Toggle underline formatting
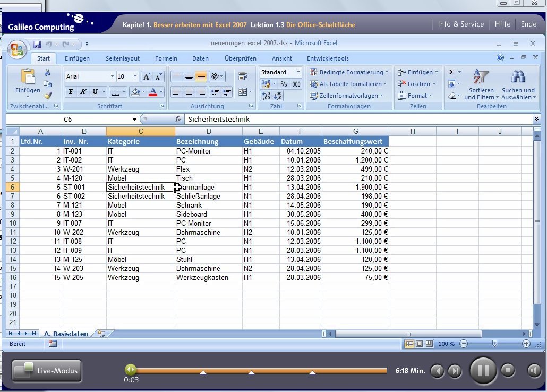547x392 pixels. (95, 92)
